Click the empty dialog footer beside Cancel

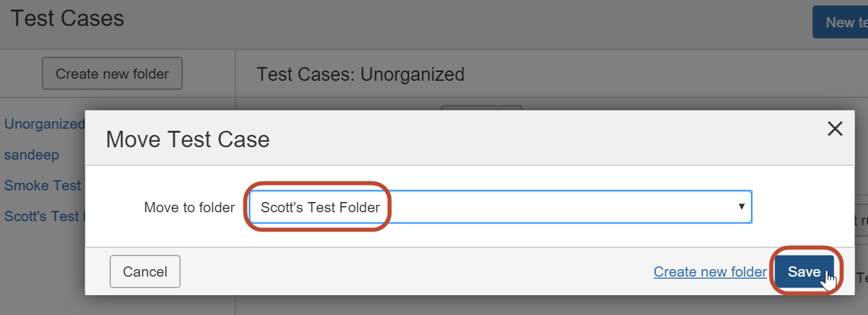coord(410,272)
